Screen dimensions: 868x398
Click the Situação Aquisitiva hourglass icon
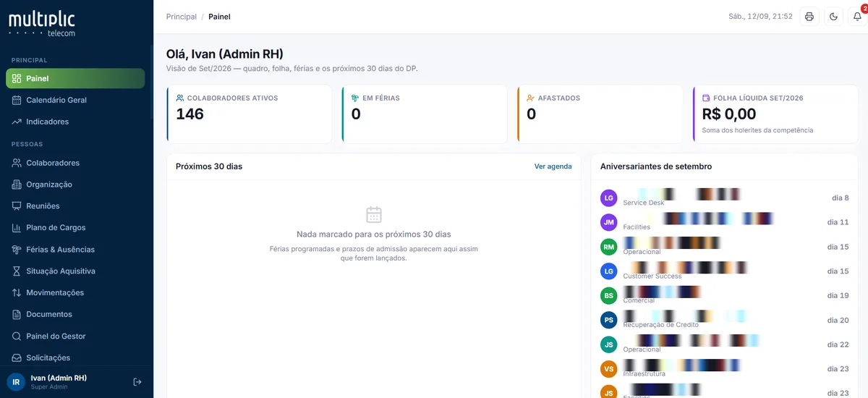[17, 271]
